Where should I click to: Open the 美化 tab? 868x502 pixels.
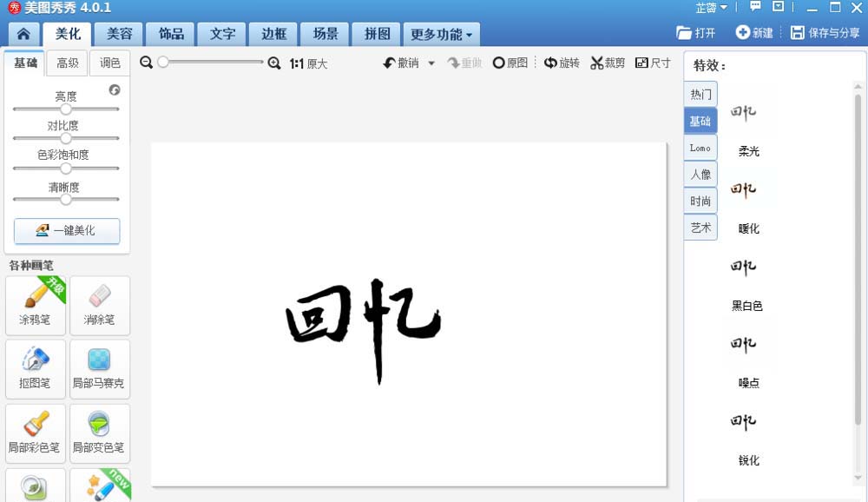coord(68,35)
